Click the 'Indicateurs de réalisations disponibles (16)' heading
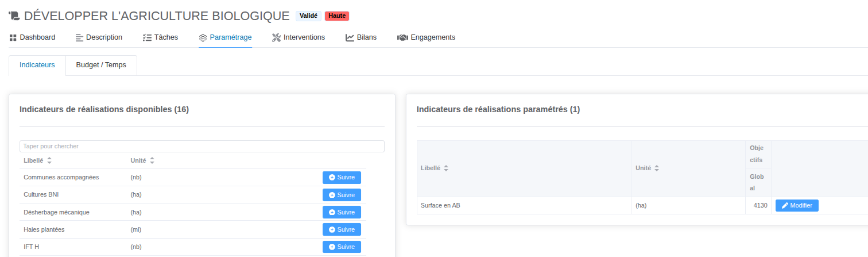 104,109
